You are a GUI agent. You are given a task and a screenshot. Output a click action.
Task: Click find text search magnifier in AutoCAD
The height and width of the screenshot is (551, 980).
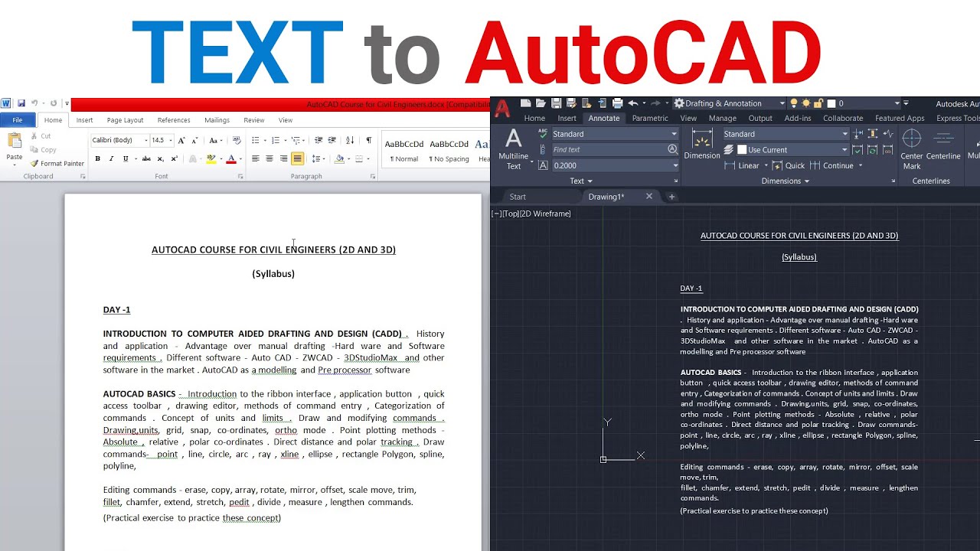pos(672,149)
